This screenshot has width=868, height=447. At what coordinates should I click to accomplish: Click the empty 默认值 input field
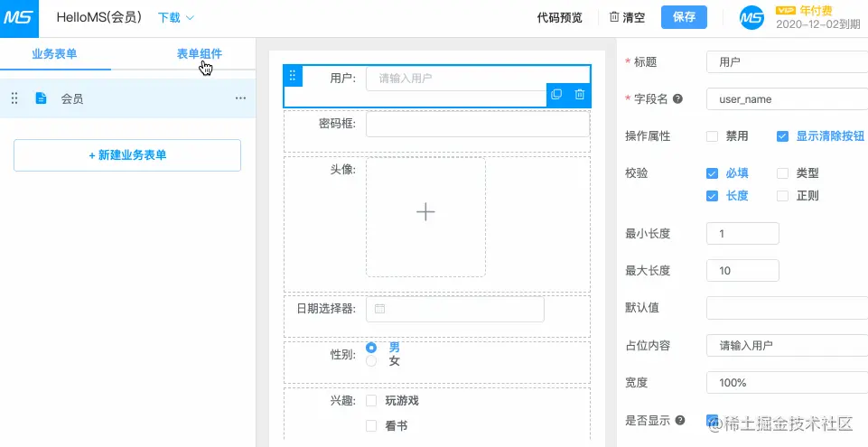(x=788, y=308)
